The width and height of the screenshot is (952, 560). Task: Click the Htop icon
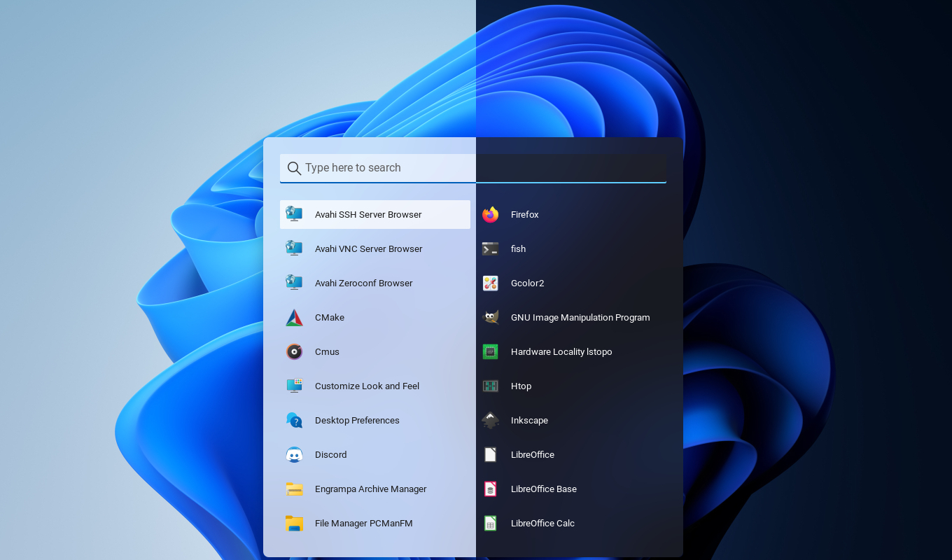pos(491,386)
